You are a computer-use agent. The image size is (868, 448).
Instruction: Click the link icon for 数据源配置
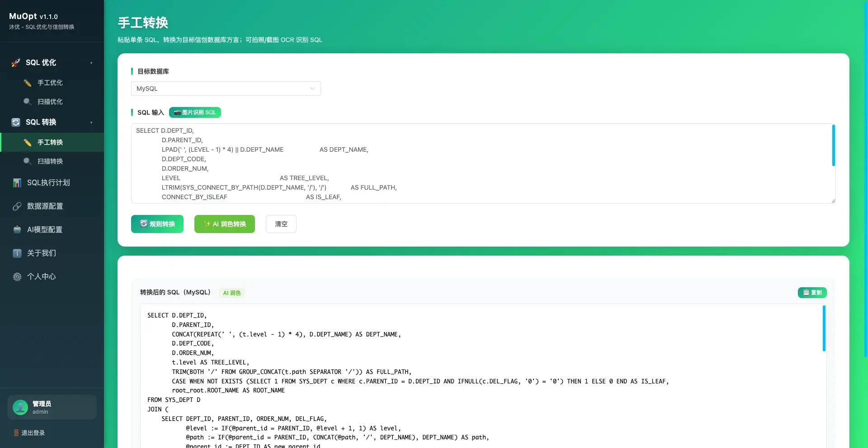click(17, 206)
